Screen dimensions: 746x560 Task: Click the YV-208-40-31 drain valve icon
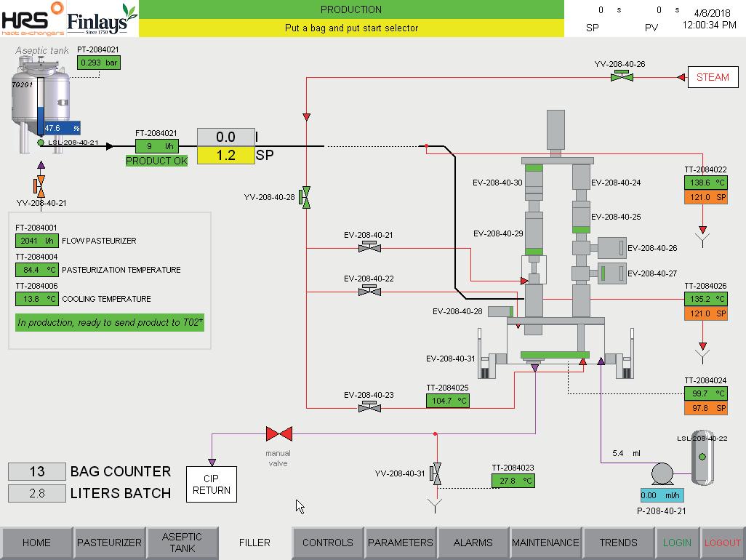point(436,474)
